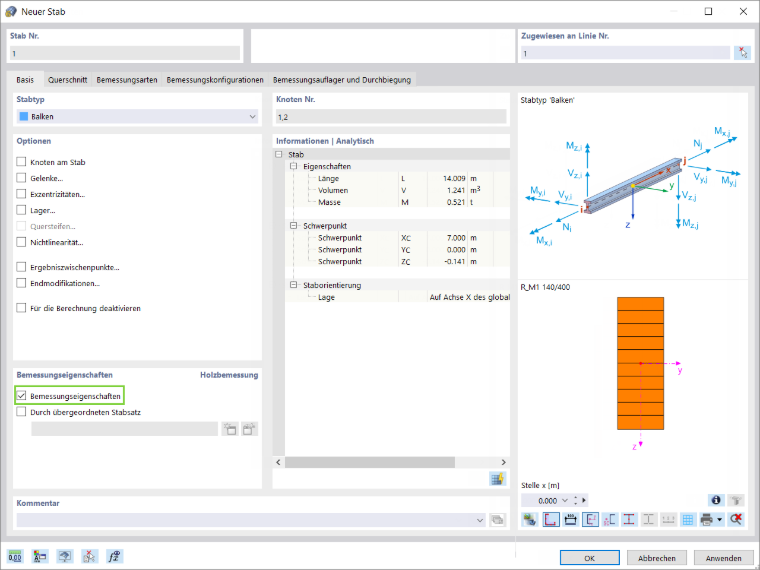Click the Stelle x spinner arrows

(575, 500)
